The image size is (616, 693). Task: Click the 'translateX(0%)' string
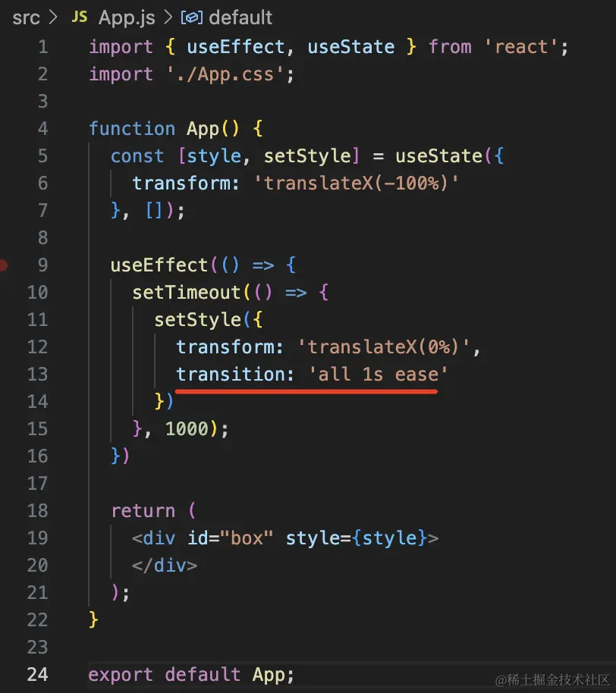[x=384, y=347]
